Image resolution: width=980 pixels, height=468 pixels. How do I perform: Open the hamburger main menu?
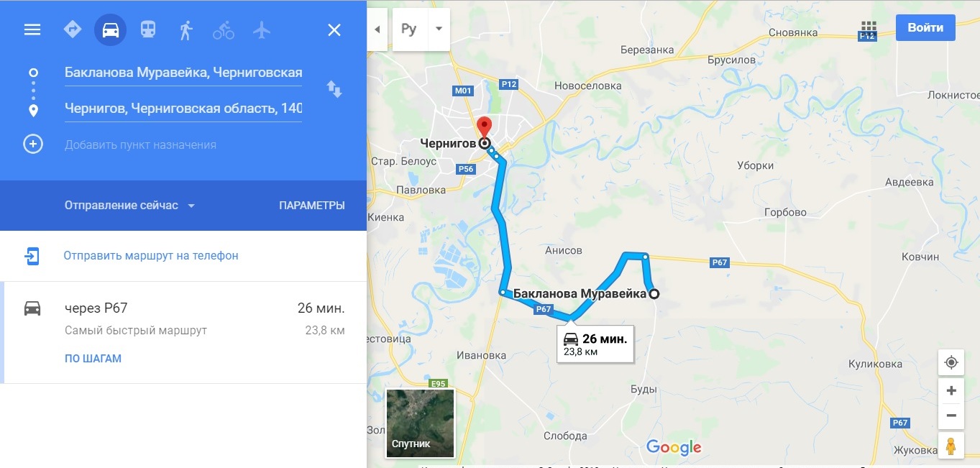32,29
